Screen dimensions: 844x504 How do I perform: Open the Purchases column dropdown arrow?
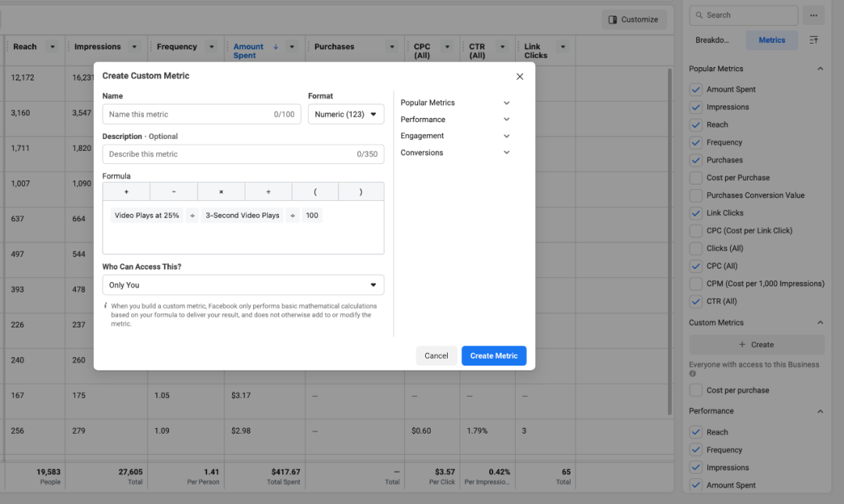(x=392, y=47)
